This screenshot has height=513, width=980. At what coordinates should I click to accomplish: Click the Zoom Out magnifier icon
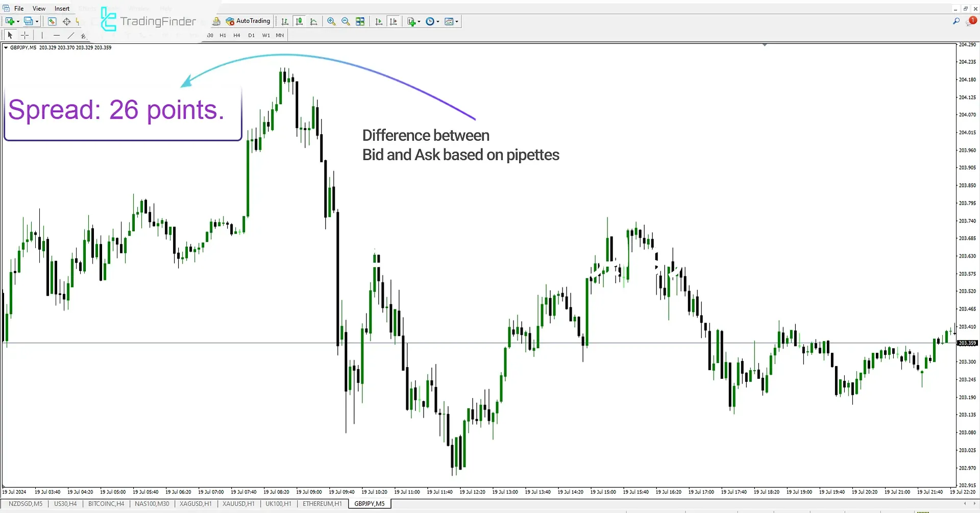(x=346, y=21)
